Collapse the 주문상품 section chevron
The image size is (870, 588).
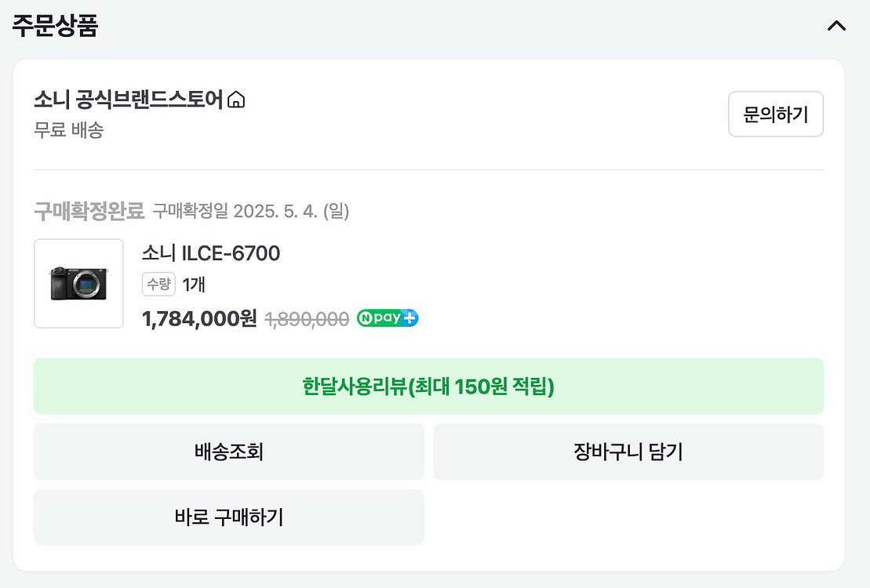coord(836,26)
